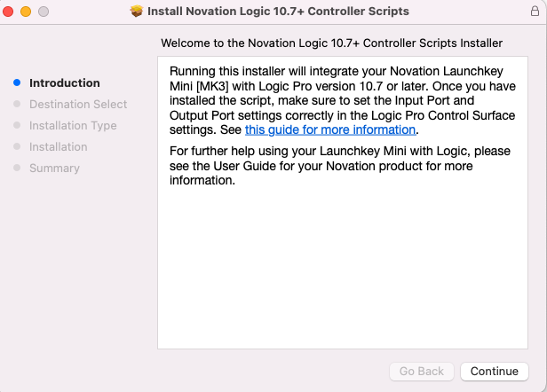Select the Destination Select step
The height and width of the screenshot is (392, 547).
pyautogui.click(x=78, y=104)
